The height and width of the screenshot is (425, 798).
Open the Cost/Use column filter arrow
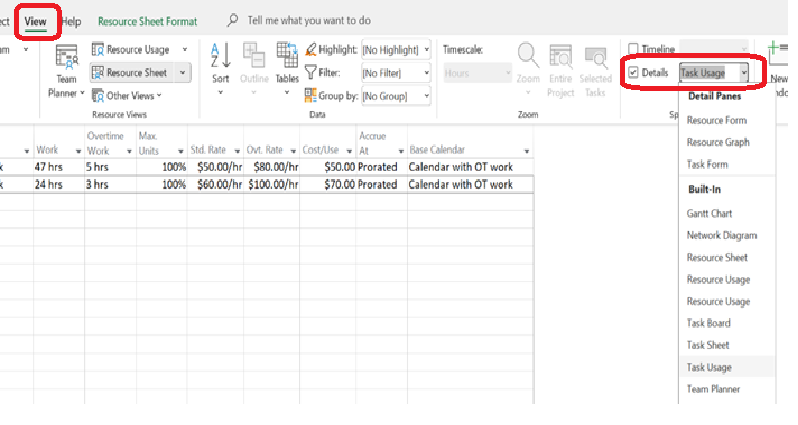349,151
